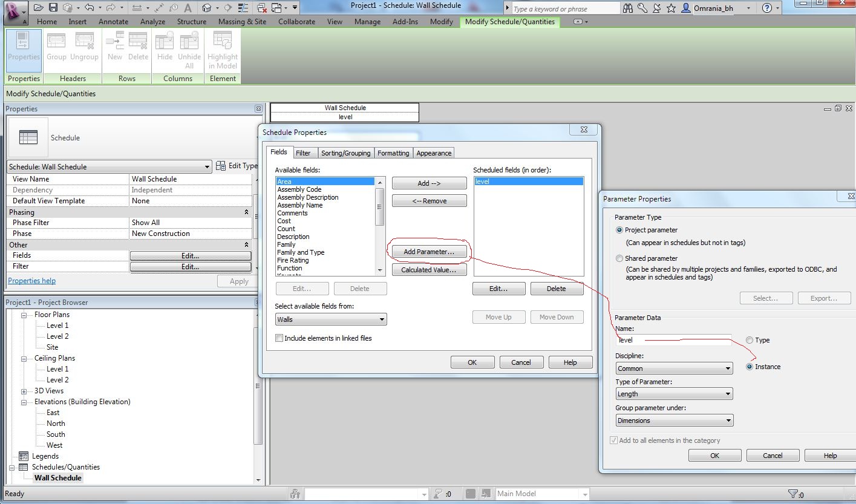Click the Close Hidden Windows icon
Viewport: 856px width, 504px height.
click(262, 8)
